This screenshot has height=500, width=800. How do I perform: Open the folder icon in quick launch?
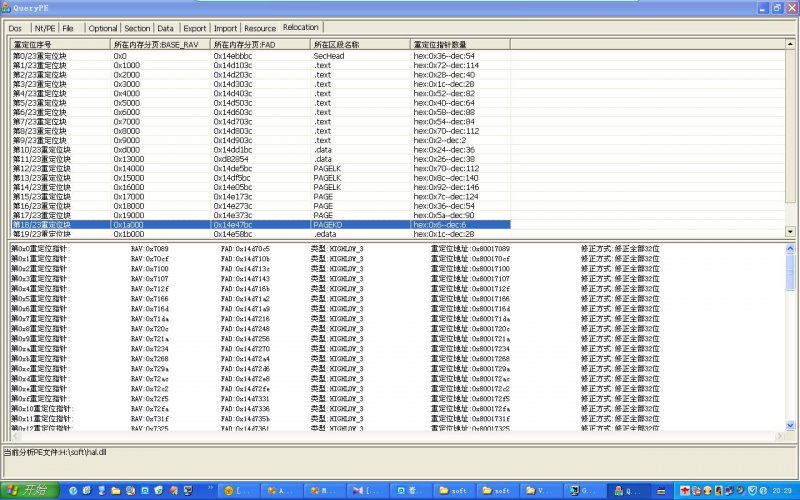[116, 491]
